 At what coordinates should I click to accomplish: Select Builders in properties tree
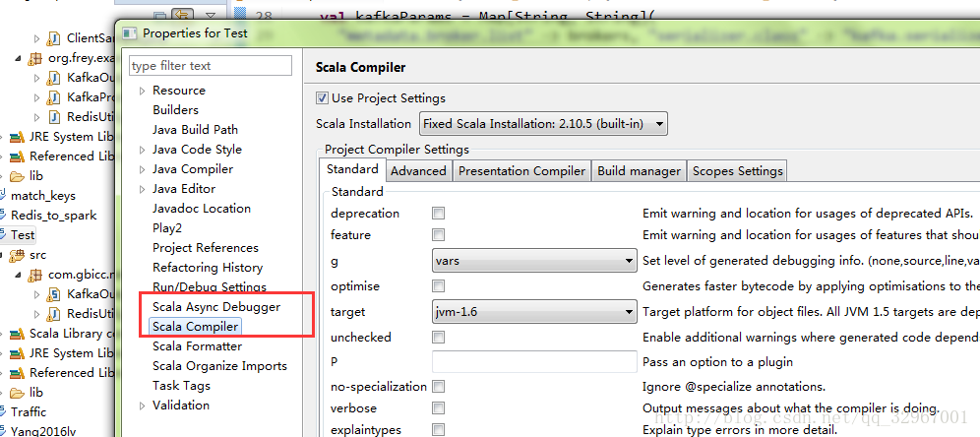(x=175, y=110)
